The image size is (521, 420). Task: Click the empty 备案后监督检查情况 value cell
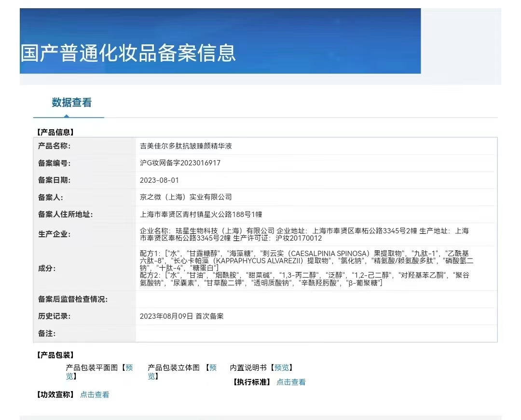point(315,299)
